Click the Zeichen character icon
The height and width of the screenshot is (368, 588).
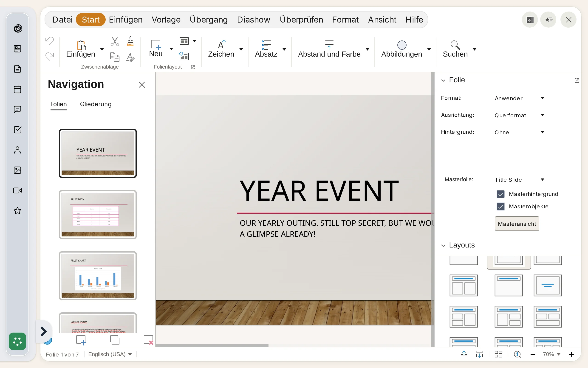tap(221, 45)
